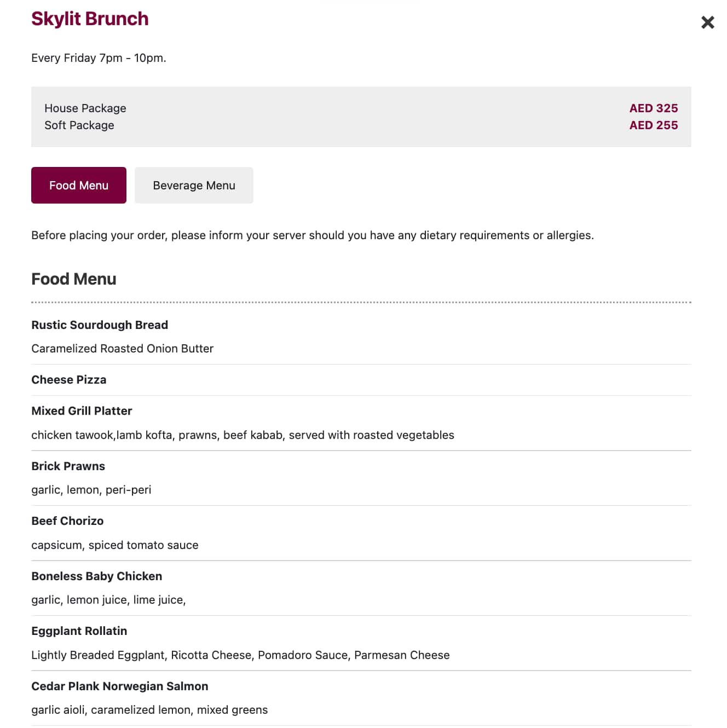This screenshot has height=728, width=727.
Task: Select the Beef Chorizo entry
Action: pos(67,521)
